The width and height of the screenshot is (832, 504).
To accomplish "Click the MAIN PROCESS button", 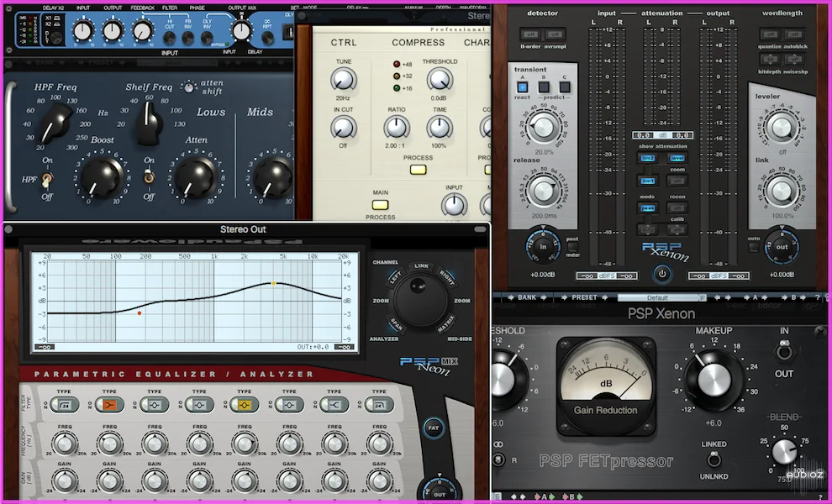I will (x=380, y=205).
